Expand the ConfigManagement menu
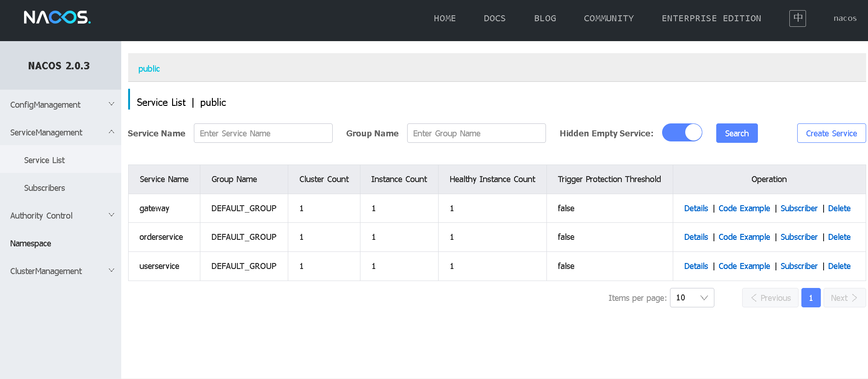Image resolution: width=868 pixels, height=379 pixels. click(60, 105)
